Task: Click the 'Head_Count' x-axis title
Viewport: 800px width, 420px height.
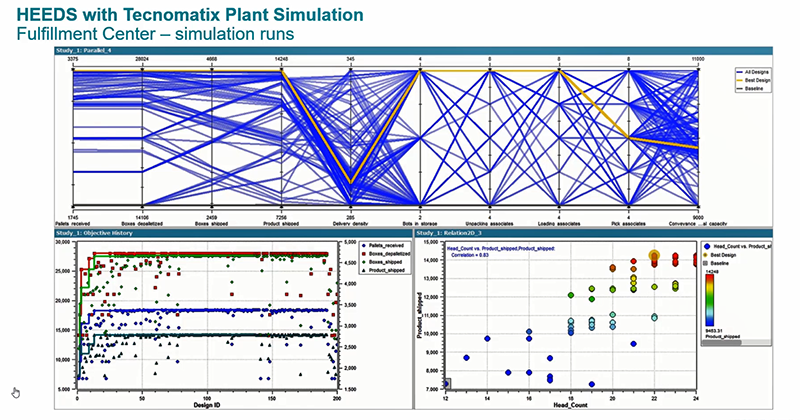Action: click(570, 405)
